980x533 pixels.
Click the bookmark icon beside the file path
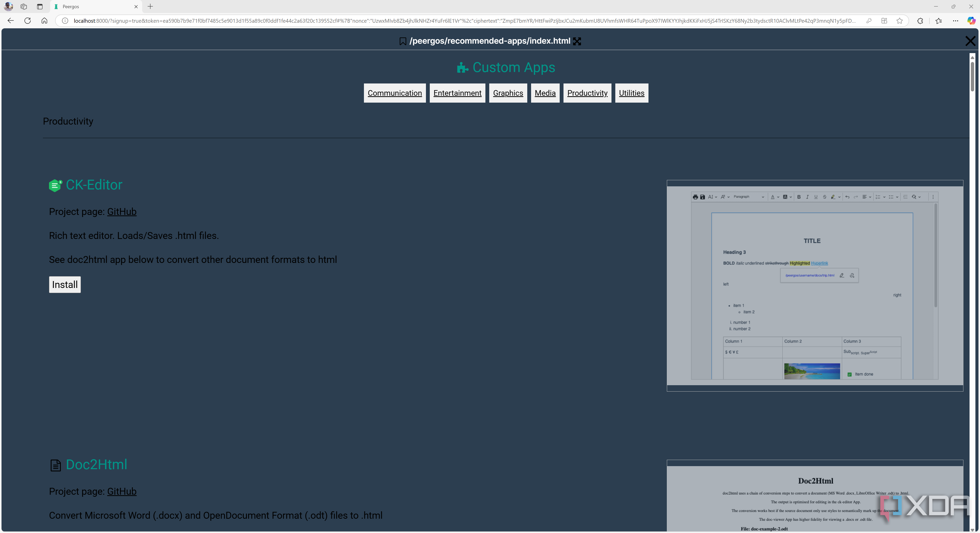403,41
